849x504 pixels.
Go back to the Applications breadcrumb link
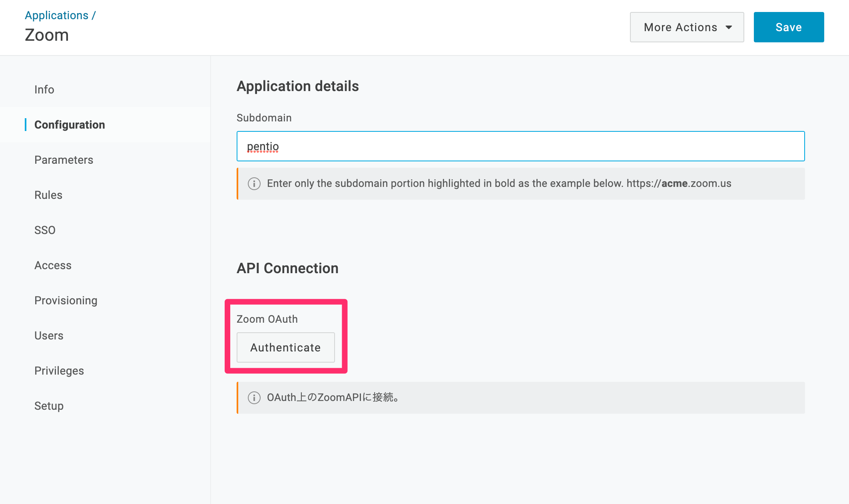pyautogui.click(x=57, y=15)
